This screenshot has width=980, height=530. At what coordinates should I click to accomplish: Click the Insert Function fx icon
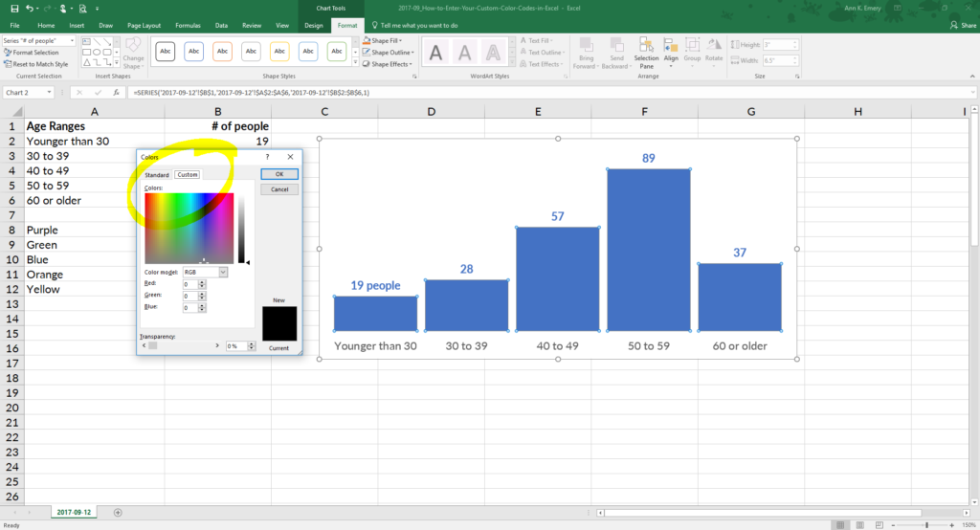(x=116, y=93)
